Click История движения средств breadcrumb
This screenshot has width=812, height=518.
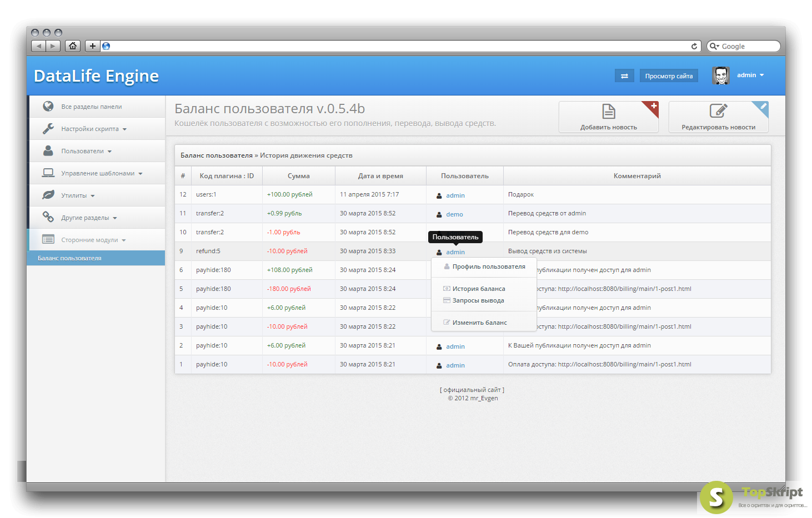pos(306,155)
